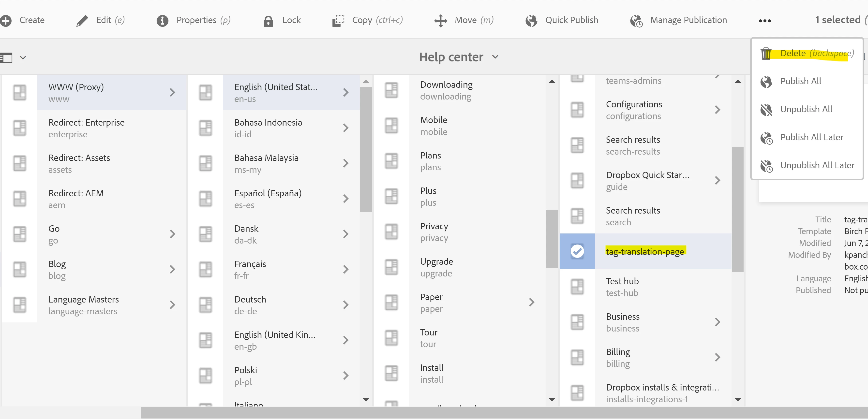Open page Properties info icon
Viewport: 868px width, 419px height.
162,21
